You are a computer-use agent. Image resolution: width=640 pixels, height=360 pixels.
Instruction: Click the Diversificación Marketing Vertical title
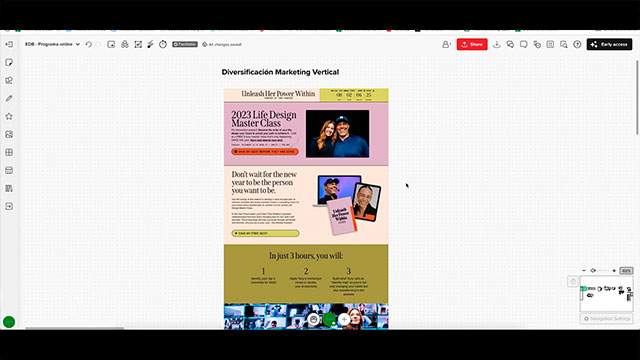(280, 72)
